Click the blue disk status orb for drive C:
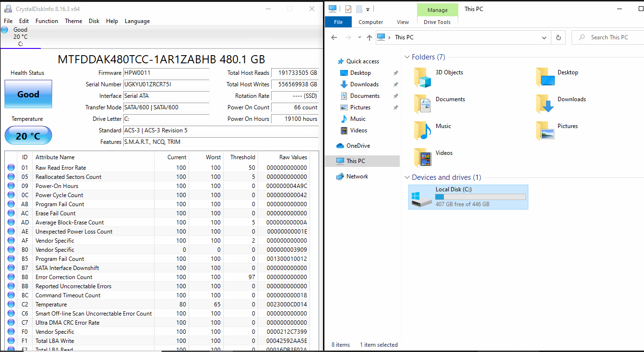The width and height of the screenshot is (644, 352). 5,30
